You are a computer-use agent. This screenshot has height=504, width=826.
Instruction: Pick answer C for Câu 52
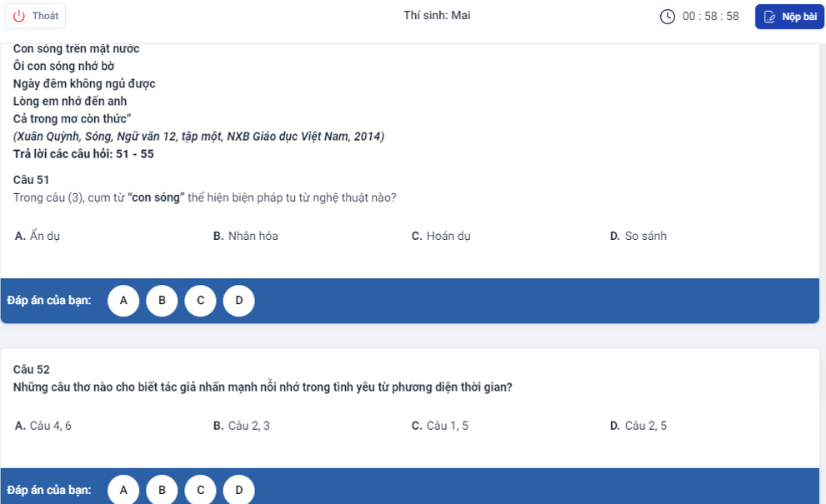coord(200,490)
